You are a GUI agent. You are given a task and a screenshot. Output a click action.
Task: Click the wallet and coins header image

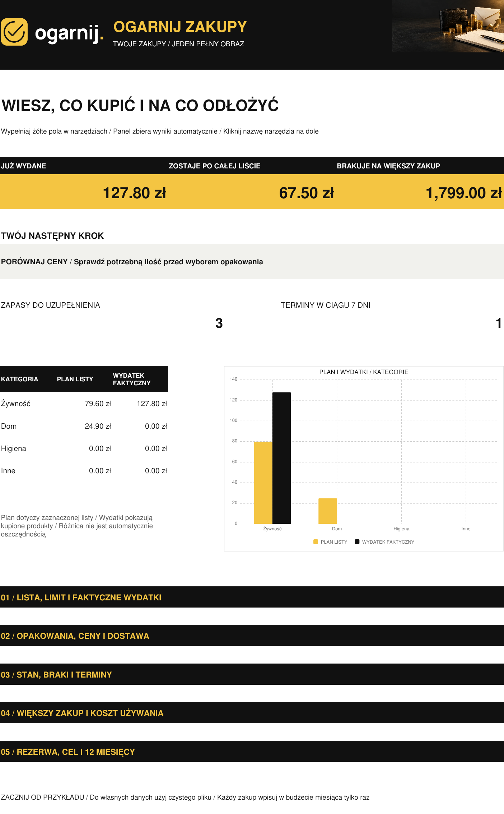point(448,26)
